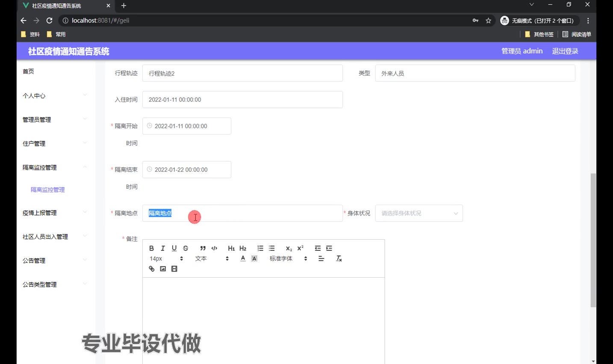613x364 pixels.
Task: Toggle bold formatting in the editor
Action: [151, 248]
